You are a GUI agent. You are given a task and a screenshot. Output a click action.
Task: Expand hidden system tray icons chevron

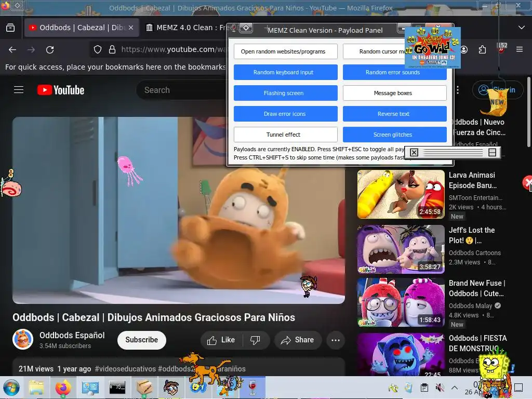[455, 388]
